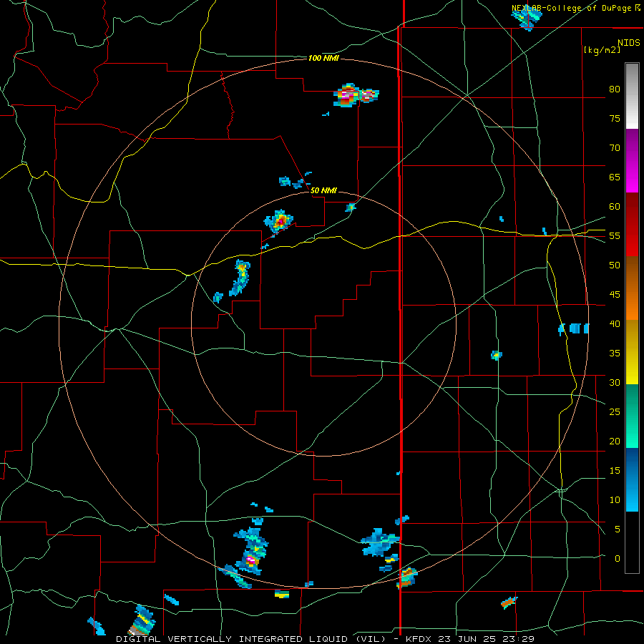Click the 55 value on color scale
Image resolution: width=644 pixels, height=644 pixels.
click(x=615, y=235)
